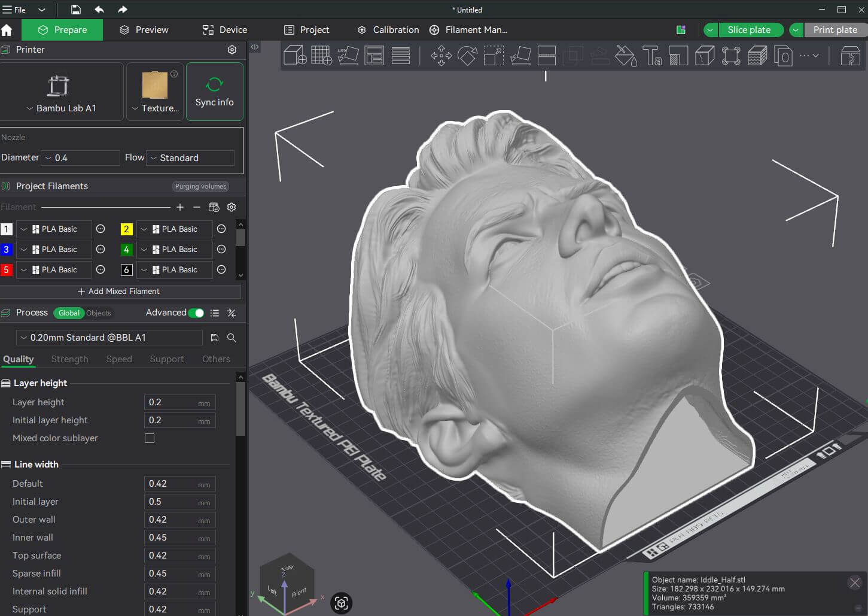The image size is (868, 616).
Task: Click the Add model cube icon
Action: pyautogui.click(x=295, y=56)
